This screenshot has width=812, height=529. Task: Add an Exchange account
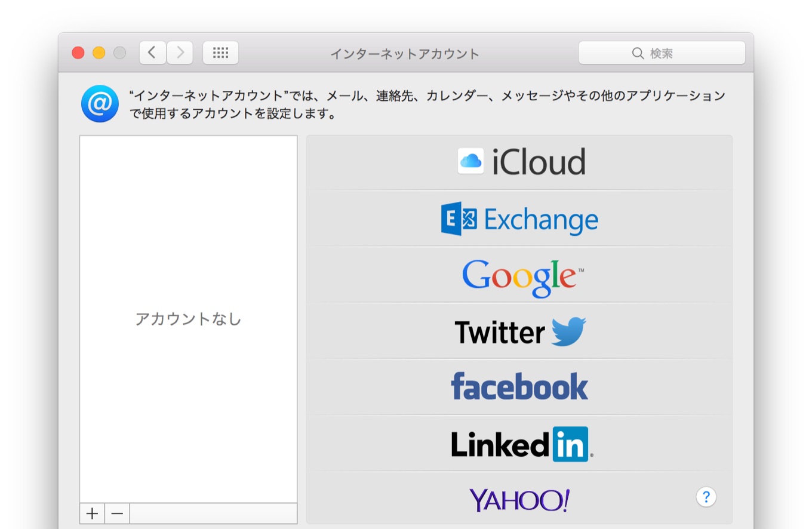[x=519, y=219]
